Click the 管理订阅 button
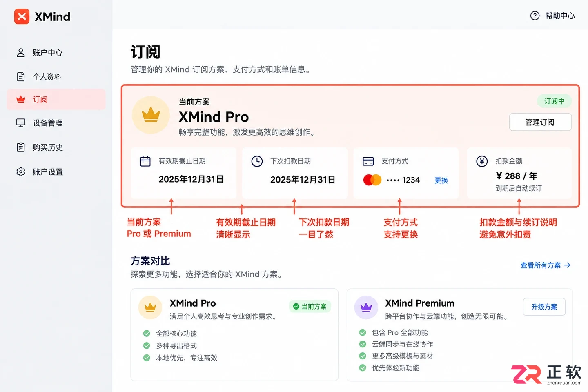 coord(540,122)
